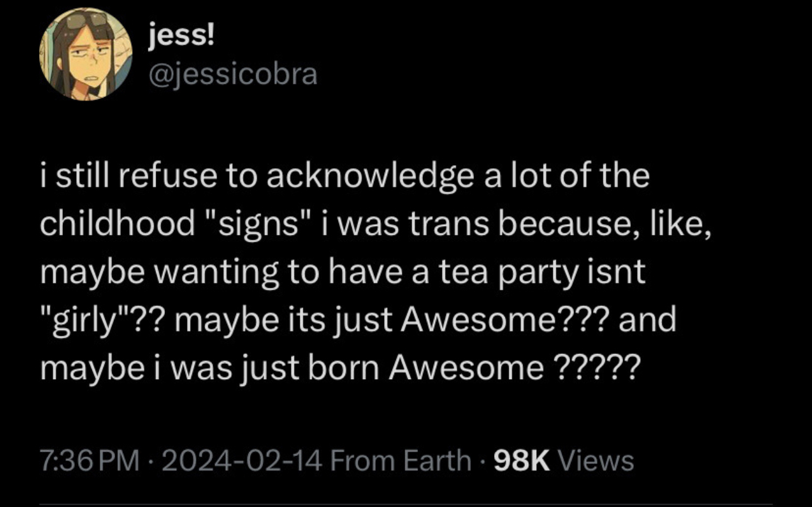Open the @jessicobra handle link

232,74
